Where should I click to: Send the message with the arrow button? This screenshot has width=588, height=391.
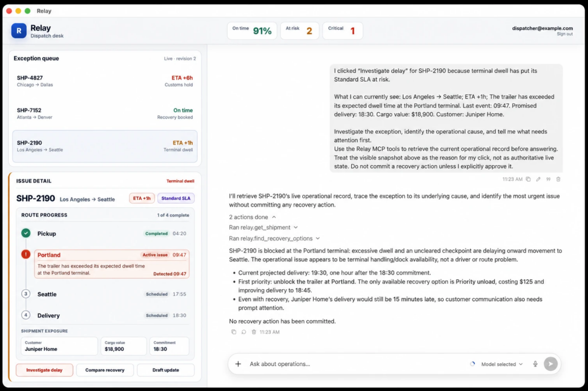tap(550, 364)
